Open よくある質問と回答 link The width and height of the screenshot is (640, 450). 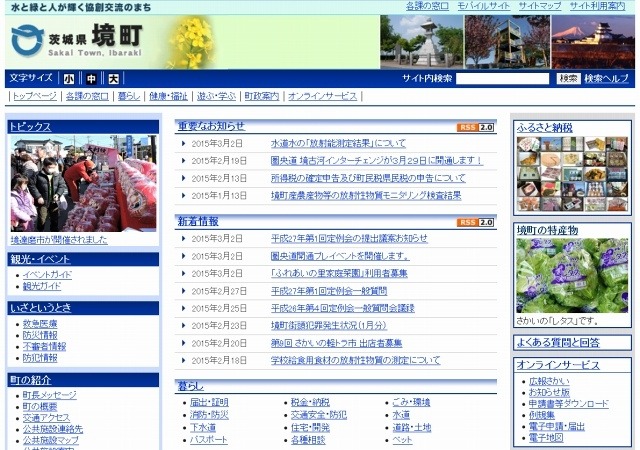(558, 343)
